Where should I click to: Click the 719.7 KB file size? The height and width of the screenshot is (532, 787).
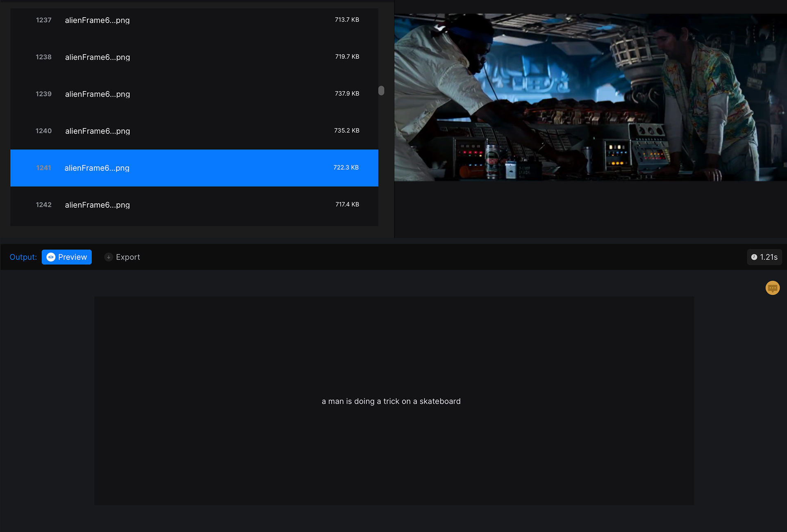tap(347, 57)
